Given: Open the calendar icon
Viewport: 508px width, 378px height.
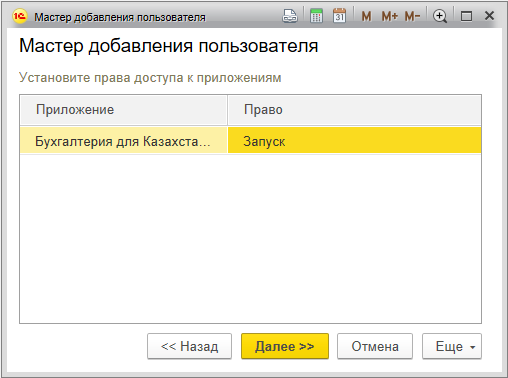Looking at the screenshot, I should [339, 16].
